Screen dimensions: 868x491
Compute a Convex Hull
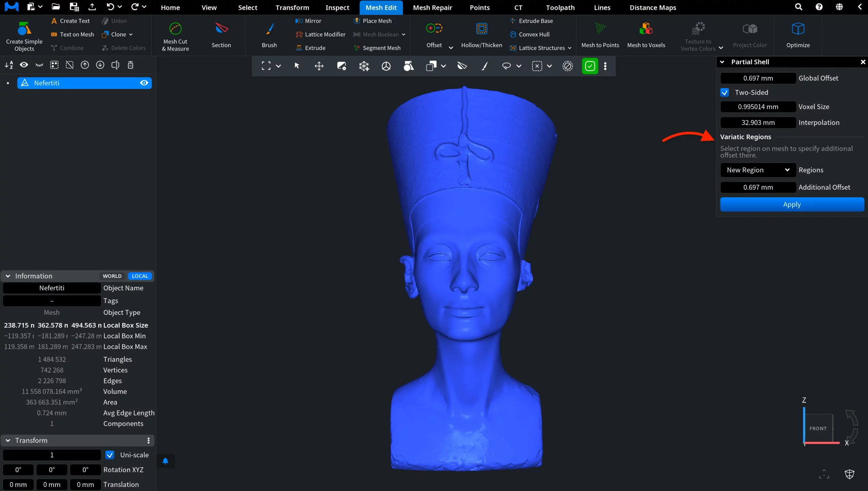coord(530,34)
